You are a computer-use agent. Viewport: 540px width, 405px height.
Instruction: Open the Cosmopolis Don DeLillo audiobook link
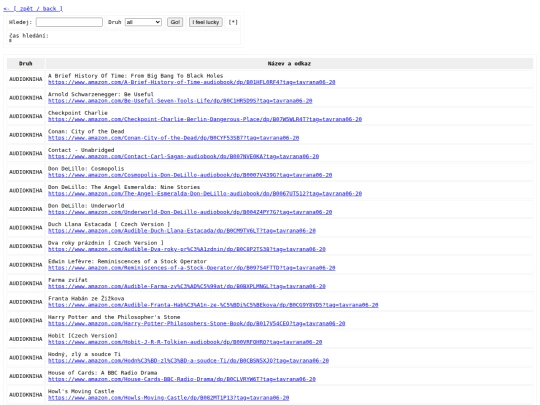click(x=190, y=175)
